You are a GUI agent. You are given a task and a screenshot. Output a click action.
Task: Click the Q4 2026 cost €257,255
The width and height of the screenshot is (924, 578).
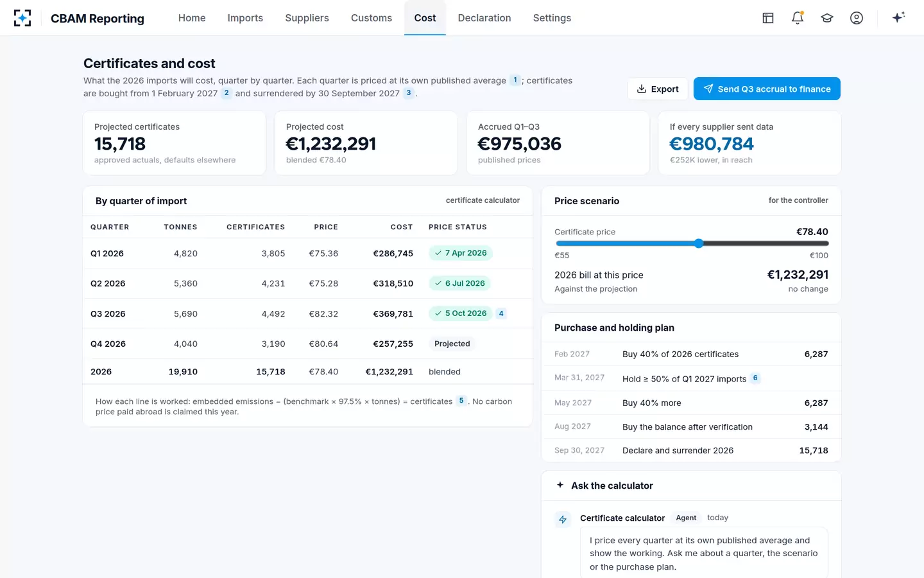pyautogui.click(x=393, y=344)
